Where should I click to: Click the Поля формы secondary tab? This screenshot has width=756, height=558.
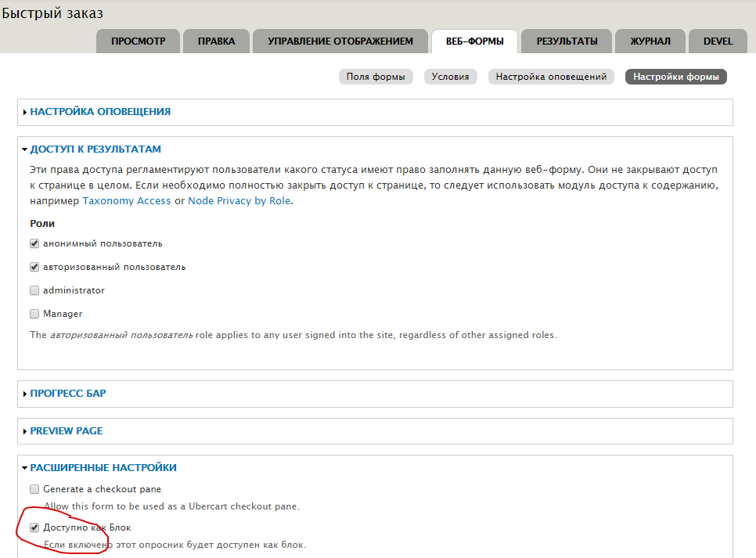pyautogui.click(x=376, y=77)
